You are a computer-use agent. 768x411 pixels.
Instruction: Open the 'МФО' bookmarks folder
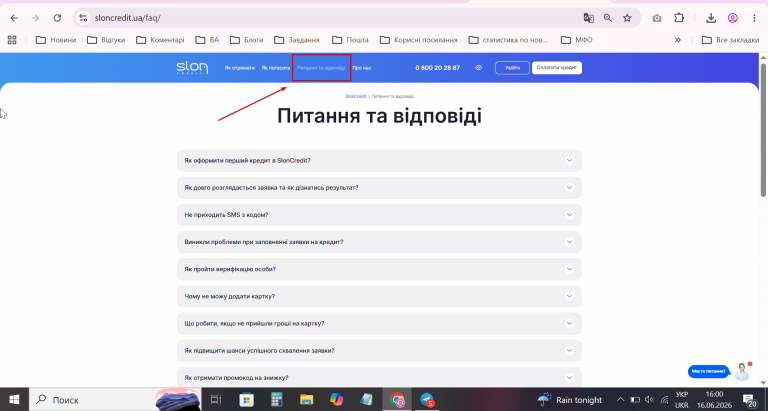[576, 40]
